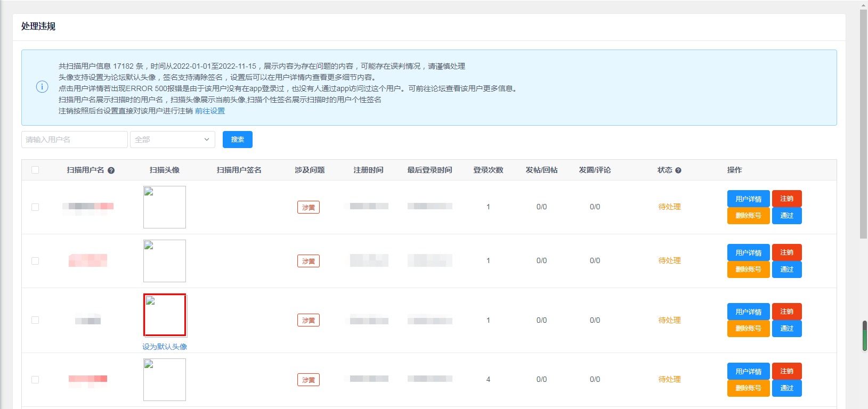Open 用户详情 for row with 4 logins
The image size is (868, 409).
pos(749,371)
